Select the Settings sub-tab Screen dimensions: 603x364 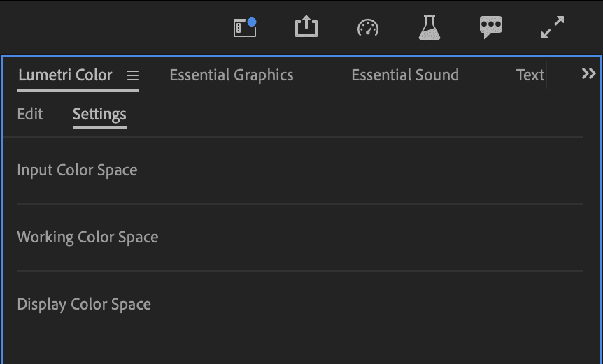(x=99, y=114)
